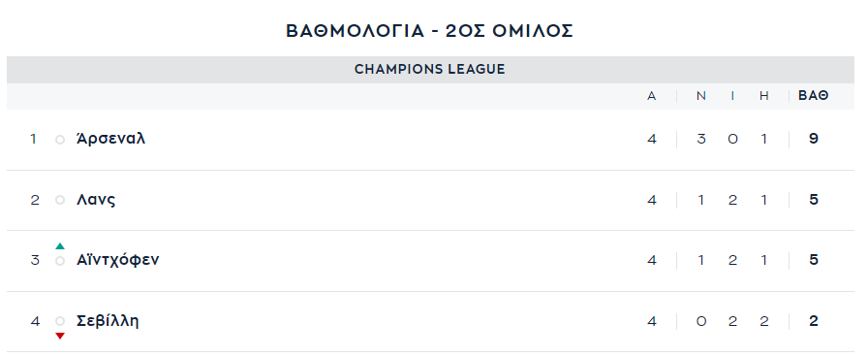Click the red down arrow under Σεβίλλη
This screenshot has height=356, width=868.
tap(60, 336)
